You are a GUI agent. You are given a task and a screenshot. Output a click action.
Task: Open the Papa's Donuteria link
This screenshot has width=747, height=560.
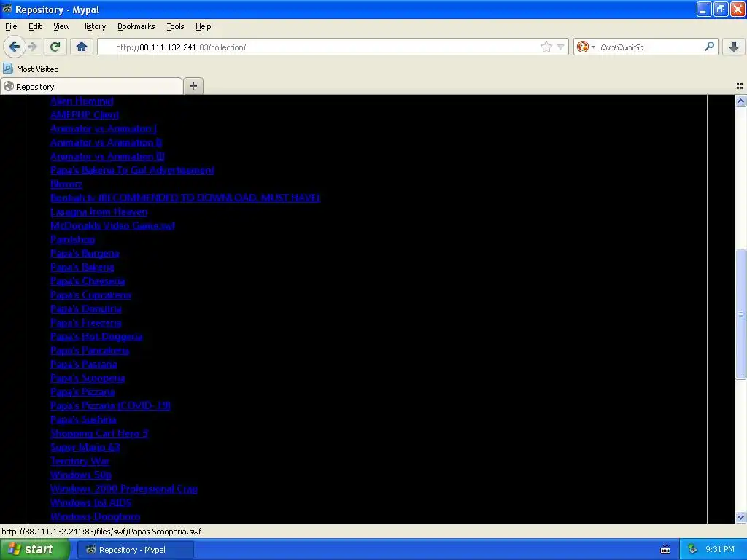tap(86, 308)
